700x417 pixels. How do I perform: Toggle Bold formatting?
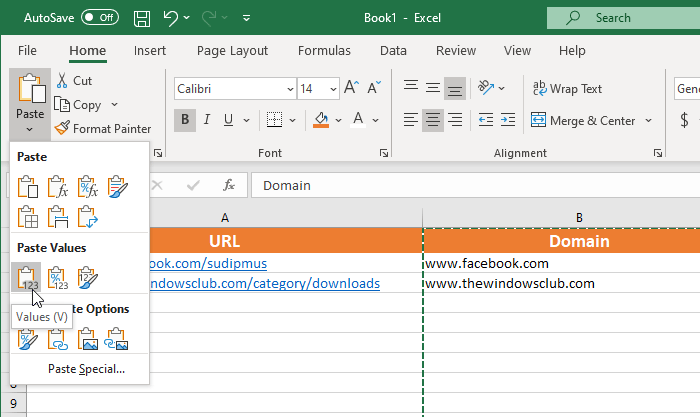[x=185, y=121]
